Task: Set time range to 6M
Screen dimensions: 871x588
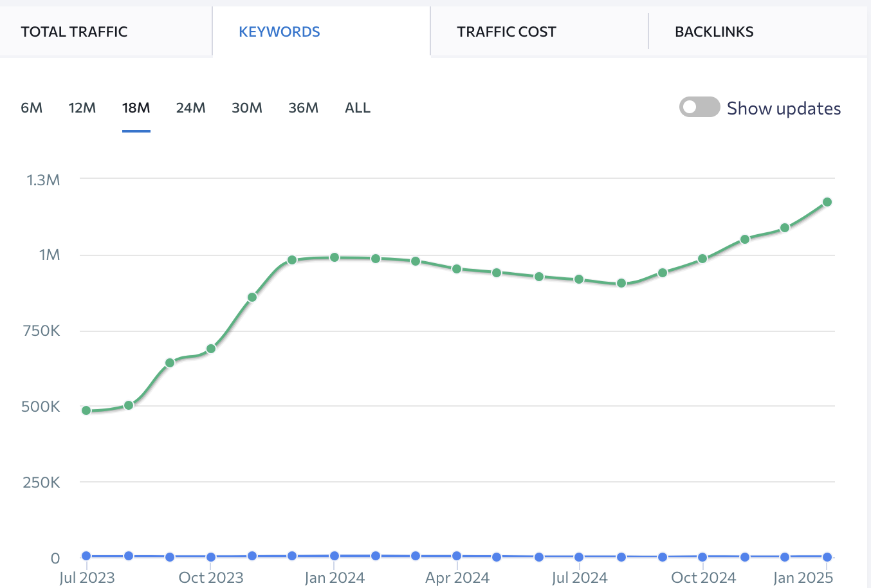Action: coord(32,108)
